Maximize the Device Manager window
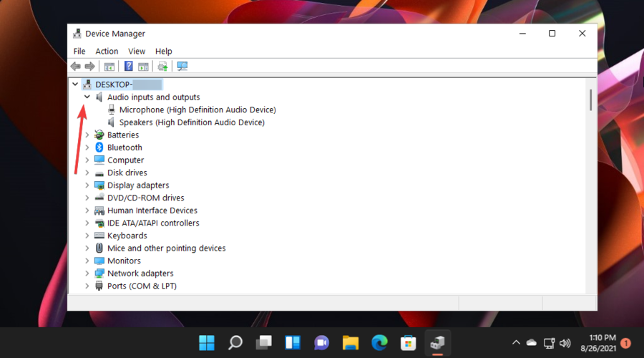Screen dimensions: 644x358 [552, 33]
